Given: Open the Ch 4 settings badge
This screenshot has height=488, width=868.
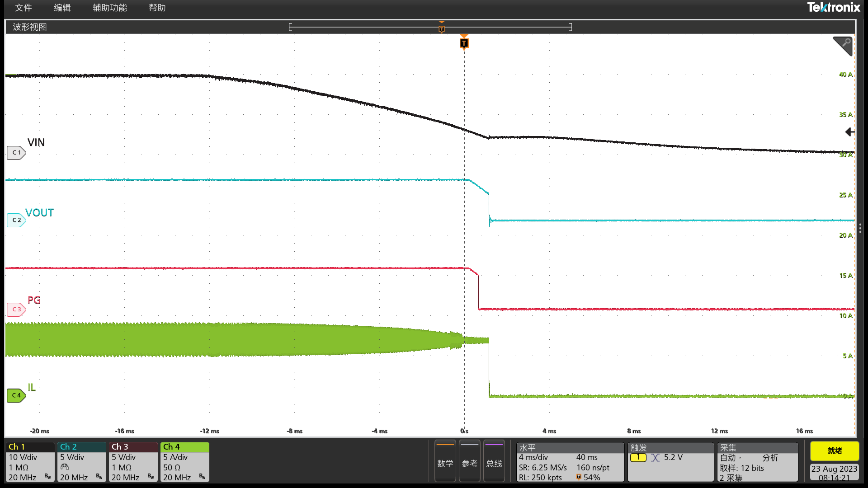Looking at the screenshot, I should point(184,462).
